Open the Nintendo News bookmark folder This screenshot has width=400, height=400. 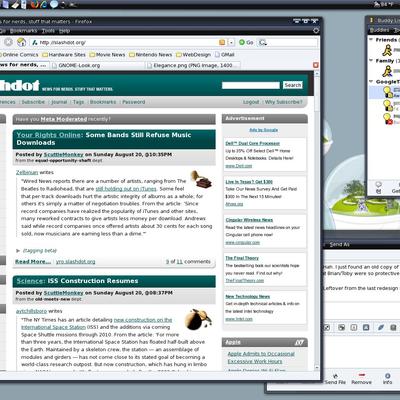[151, 54]
